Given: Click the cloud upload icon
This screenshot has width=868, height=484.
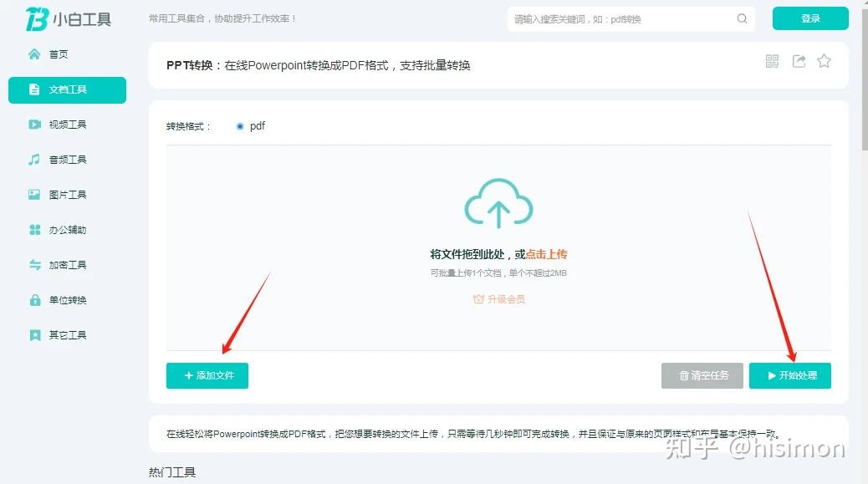Looking at the screenshot, I should 498,203.
